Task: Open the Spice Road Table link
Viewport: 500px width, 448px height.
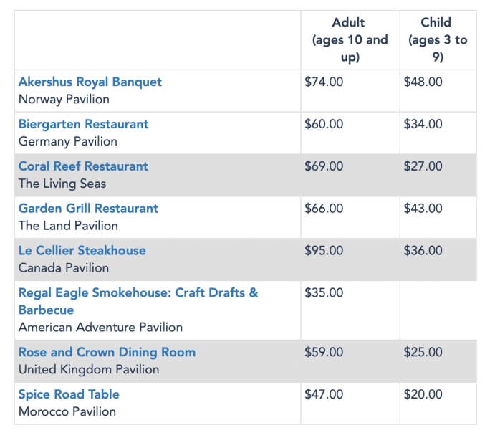Action: click(x=69, y=394)
